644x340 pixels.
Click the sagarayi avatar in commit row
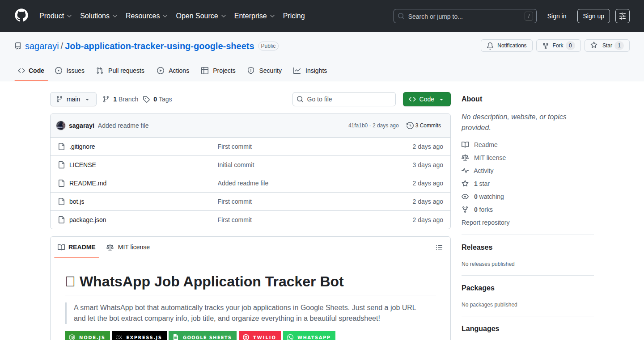pos(61,126)
